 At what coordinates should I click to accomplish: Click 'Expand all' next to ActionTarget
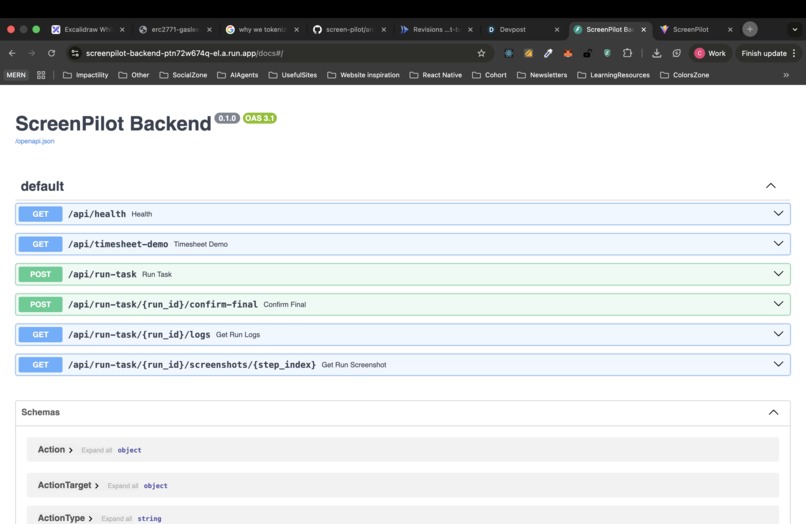123,485
